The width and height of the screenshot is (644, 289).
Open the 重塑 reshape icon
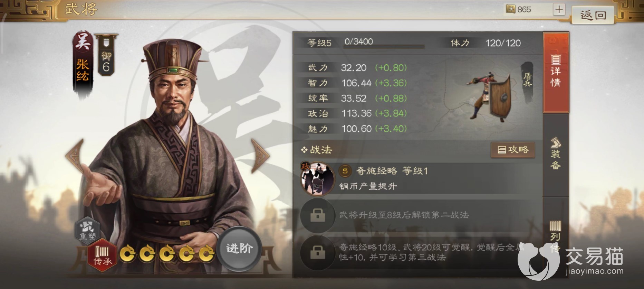click(87, 229)
